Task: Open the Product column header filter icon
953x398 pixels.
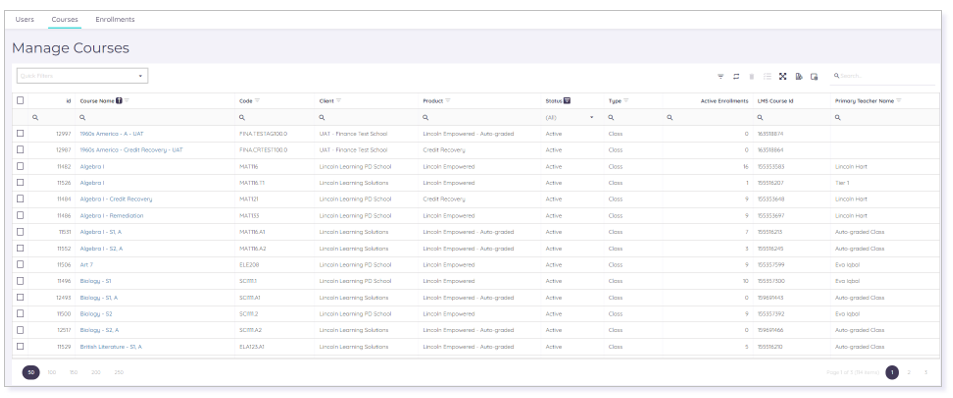Action: pos(448,101)
